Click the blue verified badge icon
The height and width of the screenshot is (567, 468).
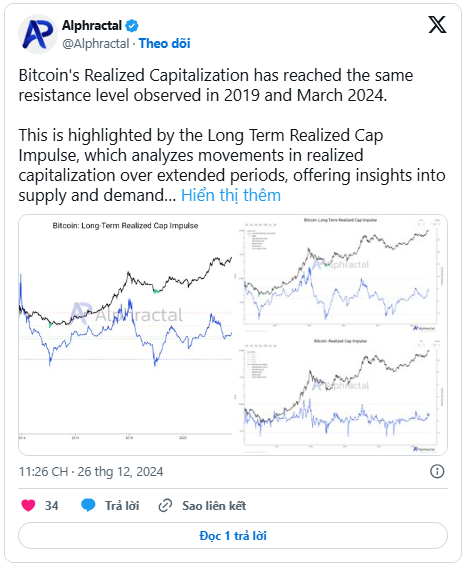(x=132, y=26)
